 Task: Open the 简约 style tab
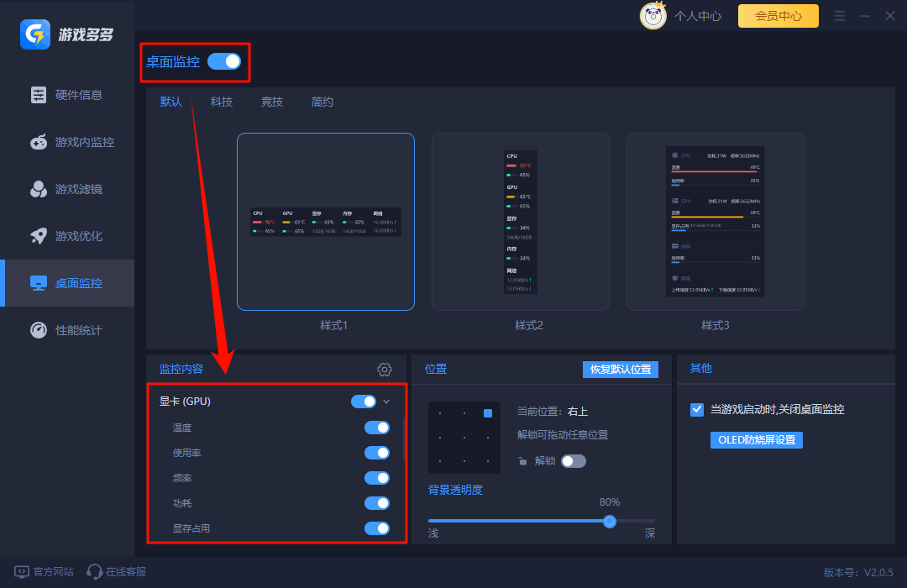pyautogui.click(x=322, y=102)
